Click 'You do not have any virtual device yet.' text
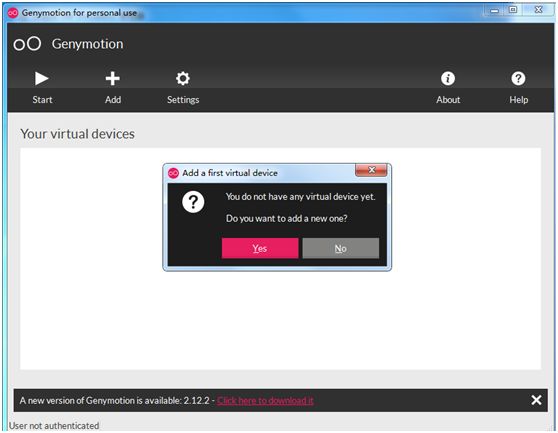The width and height of the screenshot is (558, 433). (300, 197)
